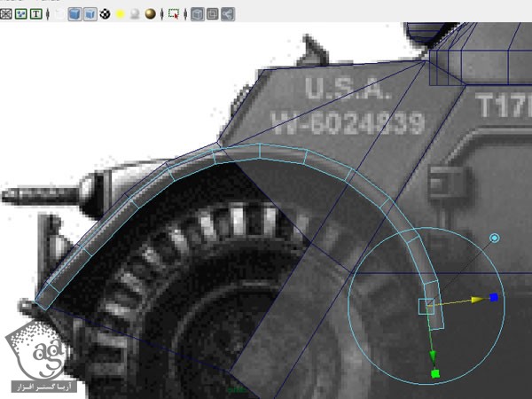The width and height of the screenshot is (532, 399).
Task: Click the small circular pivot handle
Action: [x=495, y=239]
